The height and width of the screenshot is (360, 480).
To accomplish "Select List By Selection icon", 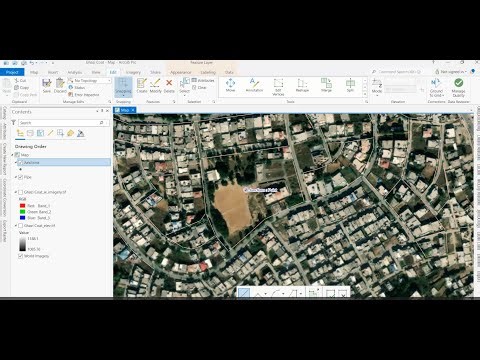I will [40, 133].
